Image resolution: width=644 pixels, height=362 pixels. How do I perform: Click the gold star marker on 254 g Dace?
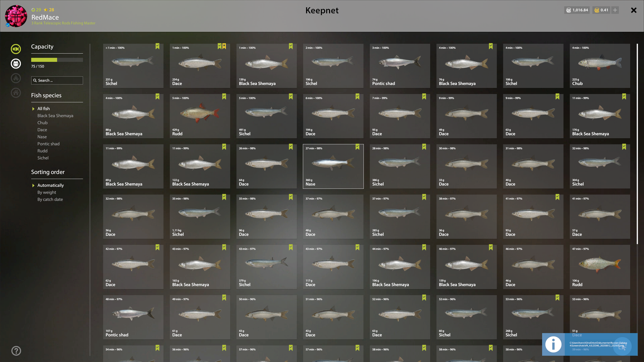click(224, 46)
